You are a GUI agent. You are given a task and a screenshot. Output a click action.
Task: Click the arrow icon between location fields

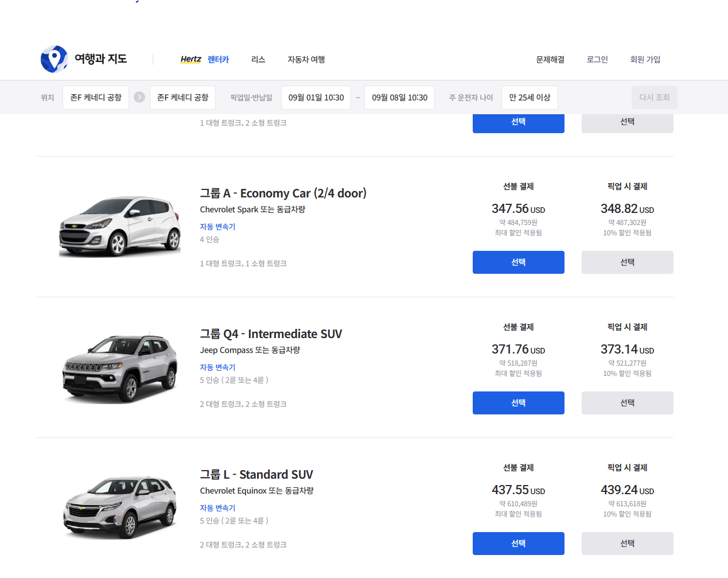(139, 97)
